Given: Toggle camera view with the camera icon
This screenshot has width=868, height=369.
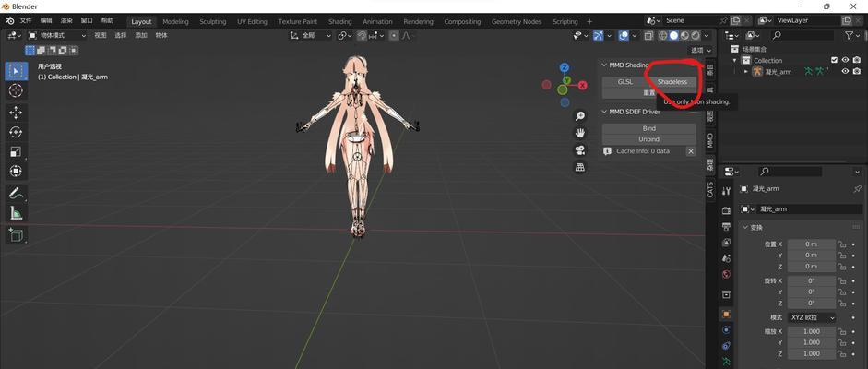Looking at the screenshot, I should (579, 150).
